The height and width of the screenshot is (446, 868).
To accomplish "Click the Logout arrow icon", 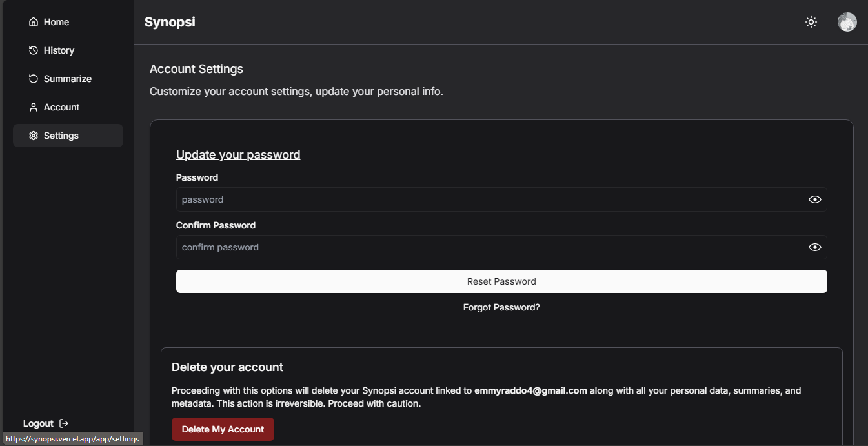I will pyautogui.click(x=64, y=423).
